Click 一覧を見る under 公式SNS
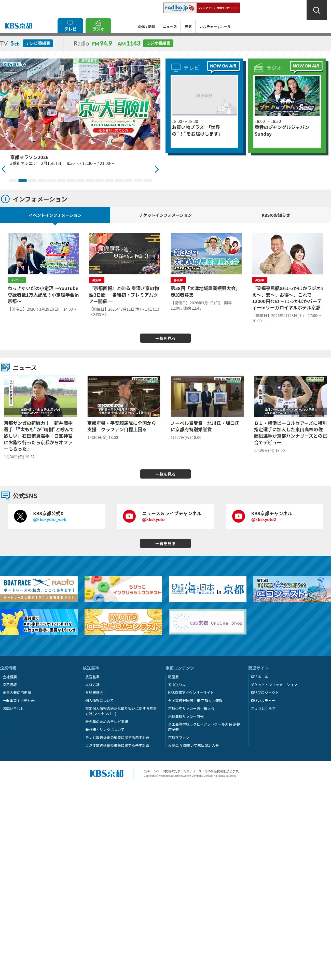331x980 pixels. 165,543
